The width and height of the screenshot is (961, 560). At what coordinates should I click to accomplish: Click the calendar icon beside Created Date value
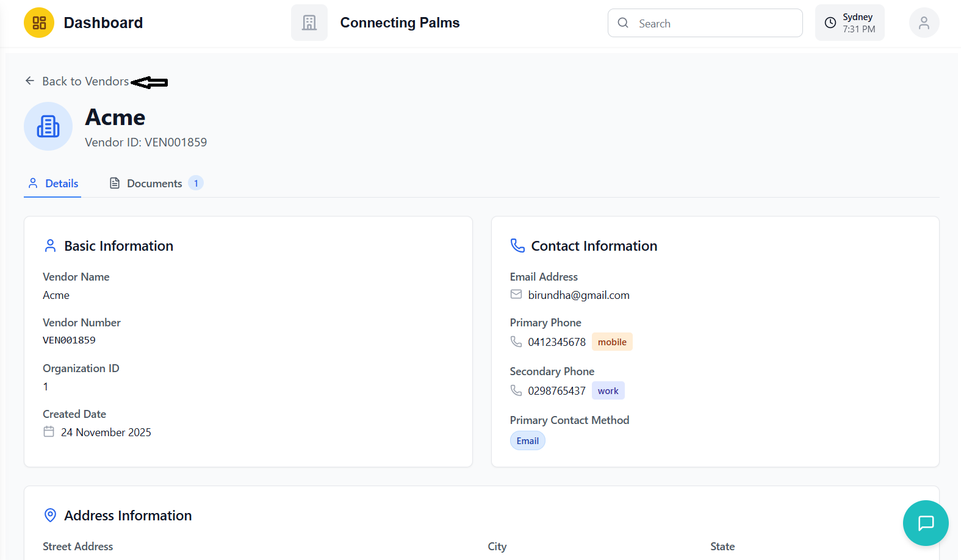pyautogui.click(x=49, y=432)
